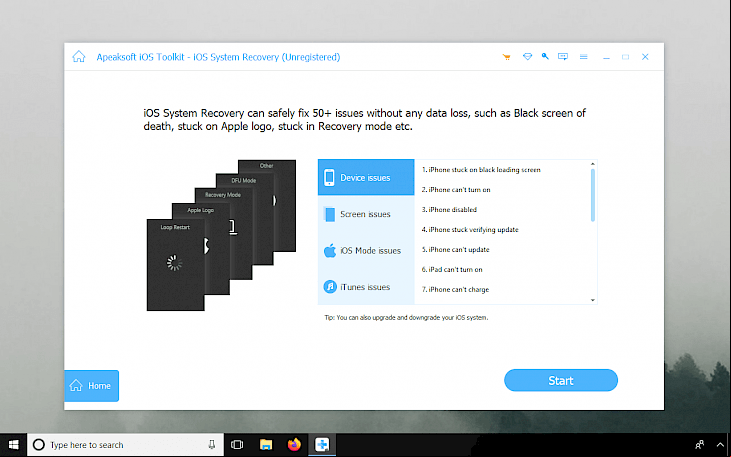Open the hamburger menu icon
Screen dimensions: 731x457
click(x=583, y=57)
